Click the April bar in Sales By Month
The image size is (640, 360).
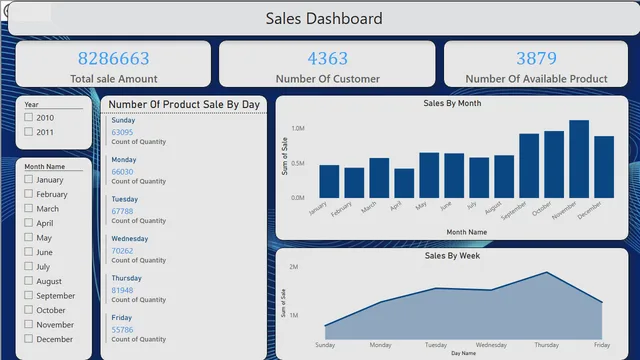404,183
